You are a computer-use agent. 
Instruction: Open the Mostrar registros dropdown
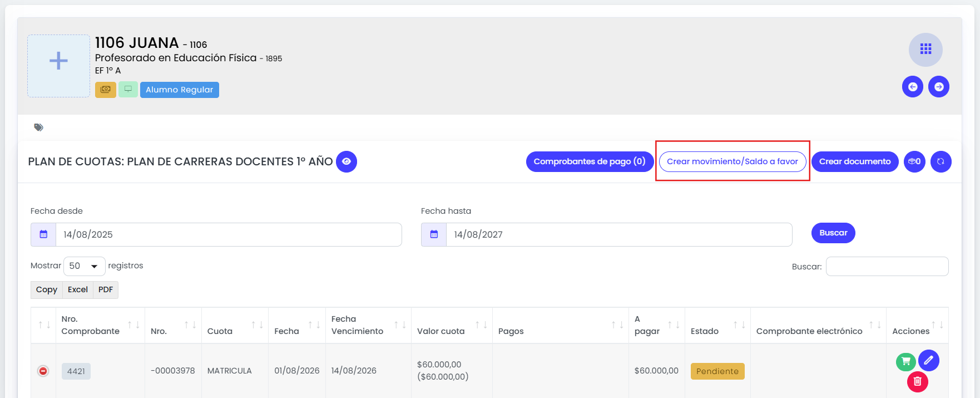pyautogui.click(x=85, y=266)
